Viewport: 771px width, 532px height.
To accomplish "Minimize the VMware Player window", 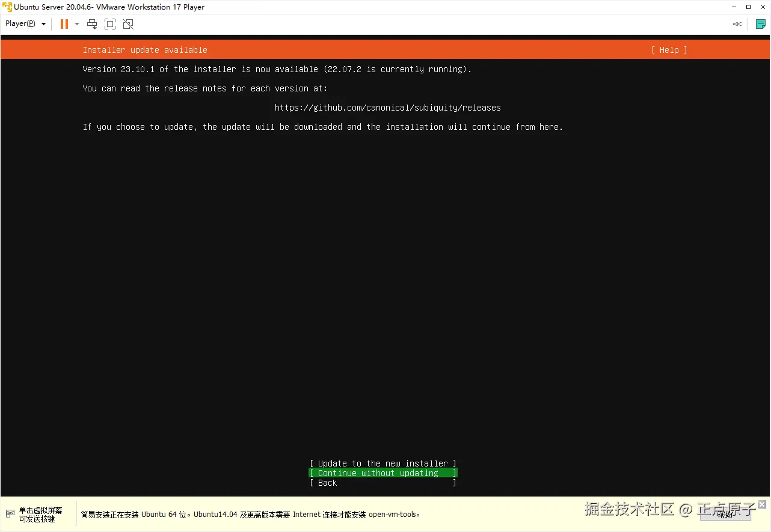I will (733, 7).
